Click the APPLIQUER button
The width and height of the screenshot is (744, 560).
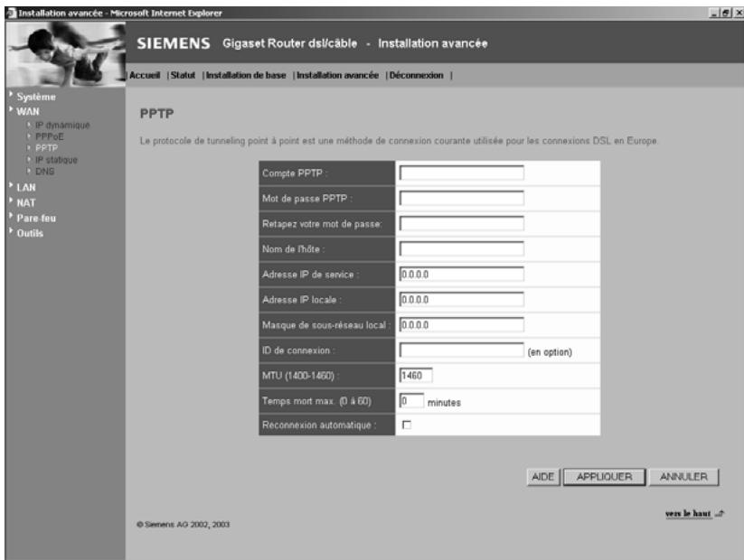(604, 477)
